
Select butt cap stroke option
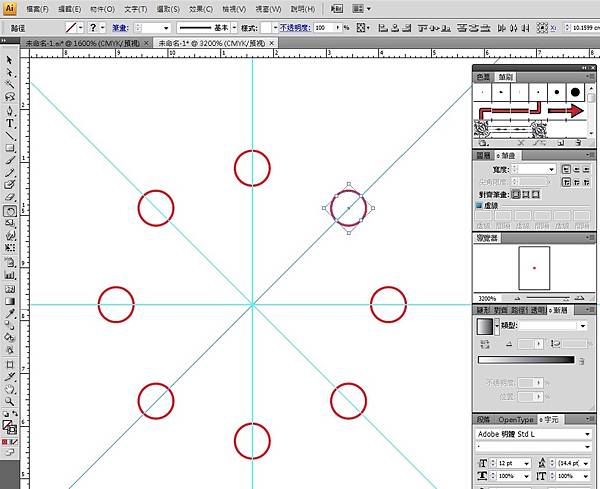pos(566,169)
